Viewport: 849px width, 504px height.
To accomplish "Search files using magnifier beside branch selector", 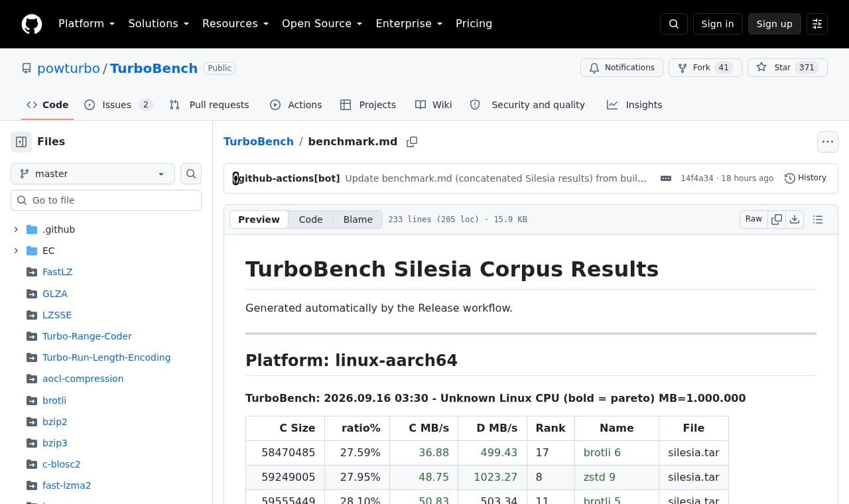I will coord(191,174).
